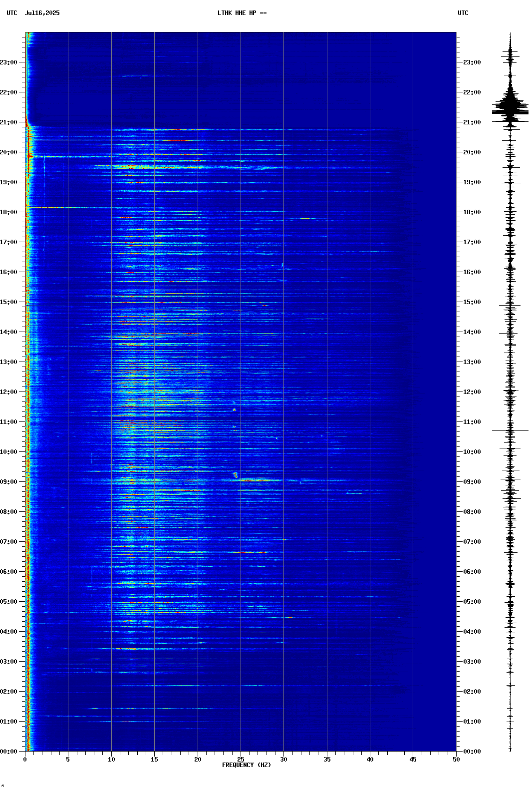This screenshot has width=532, height=791.
Task: Click the 40 tick label on frequency axis
Action: (370, 760)
